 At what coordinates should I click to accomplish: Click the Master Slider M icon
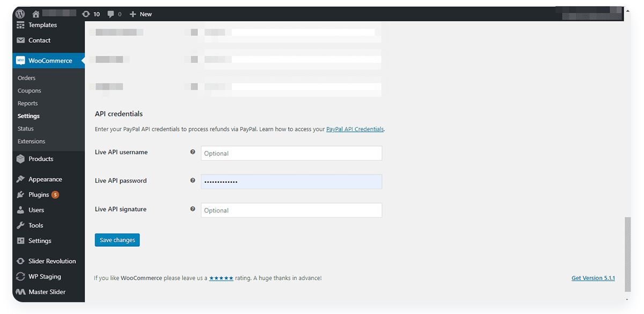coord(20,292)
